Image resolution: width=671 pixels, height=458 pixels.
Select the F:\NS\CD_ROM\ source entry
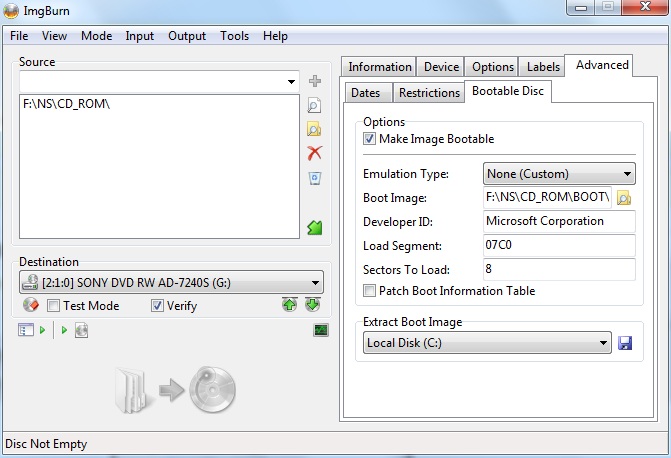pyautogui.click(x=67, y=104)
